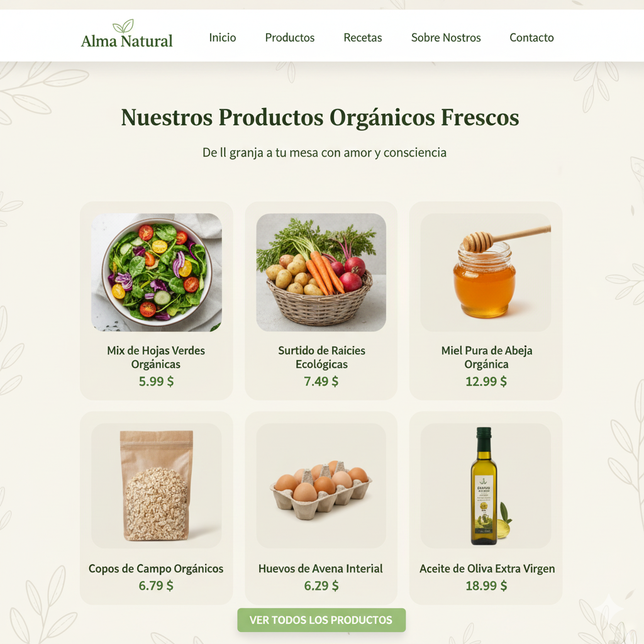The height and width of the screenshot is (644, 644).
Task: Go to the Productos page
Action: pos(289,37)
